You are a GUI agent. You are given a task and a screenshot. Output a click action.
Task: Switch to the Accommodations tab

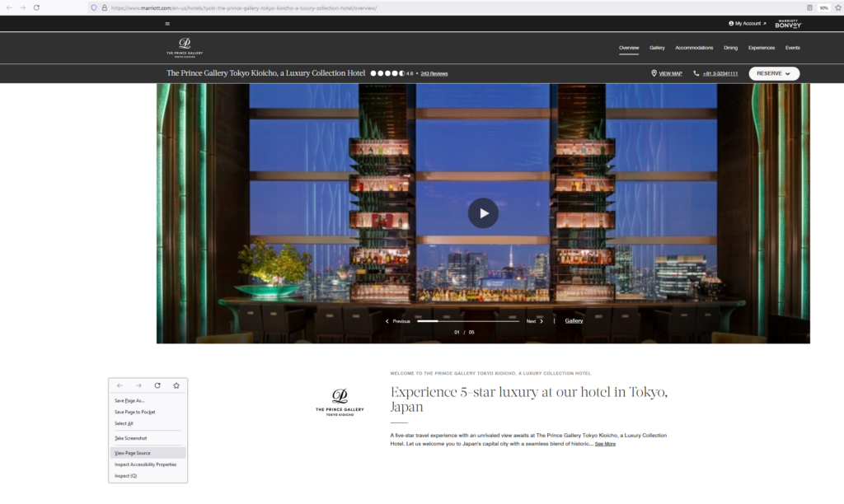[x=694, y=48]
